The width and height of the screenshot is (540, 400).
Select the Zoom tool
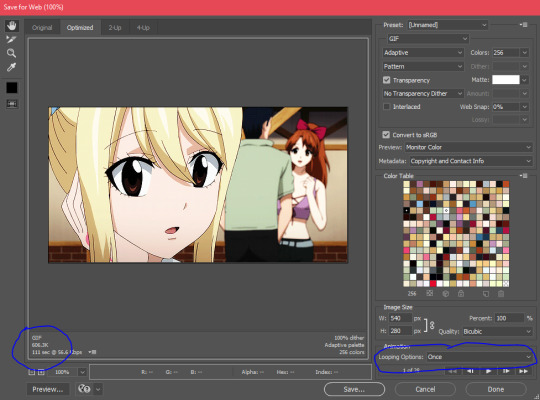pyautogui.click(x=11, y=53)
